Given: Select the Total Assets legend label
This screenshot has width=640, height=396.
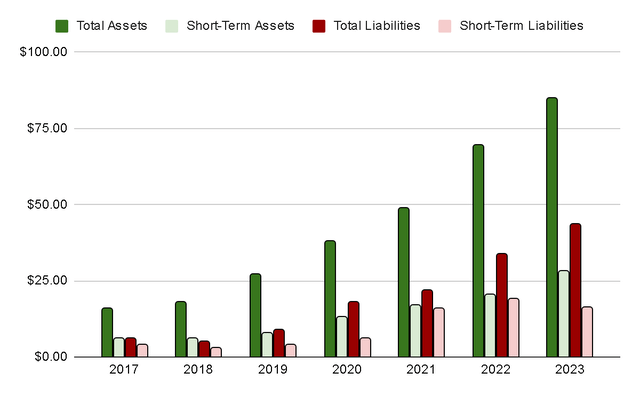Looking at the screenshot, I should (112, 26).
